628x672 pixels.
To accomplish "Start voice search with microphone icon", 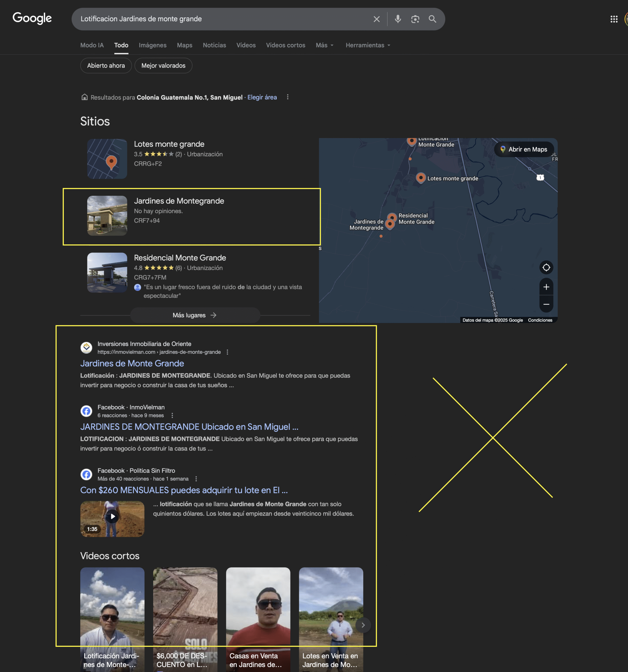I will click(x=398, y=19).
